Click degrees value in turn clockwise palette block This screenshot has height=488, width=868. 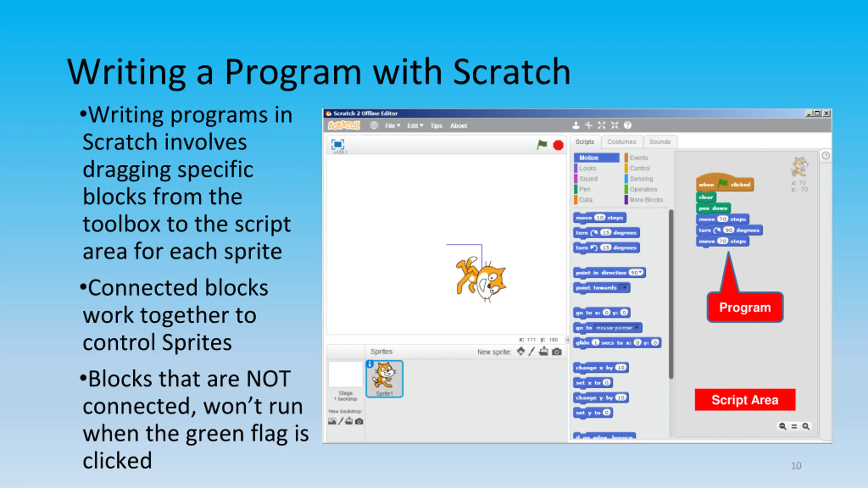[606, 232]
